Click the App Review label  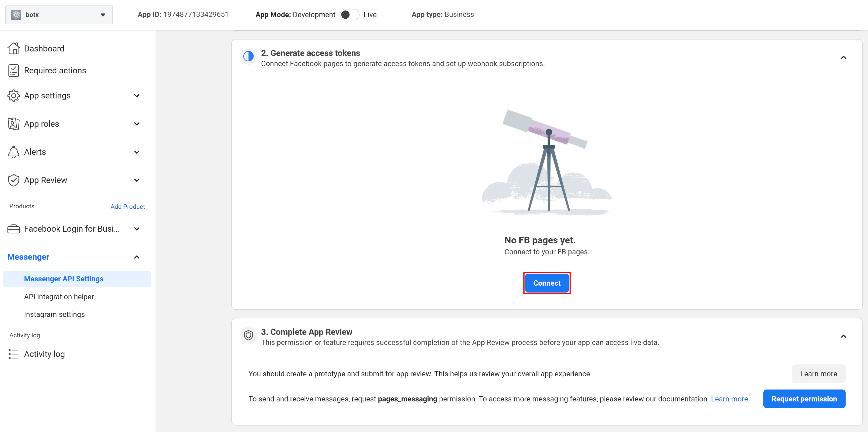(45, 180)
